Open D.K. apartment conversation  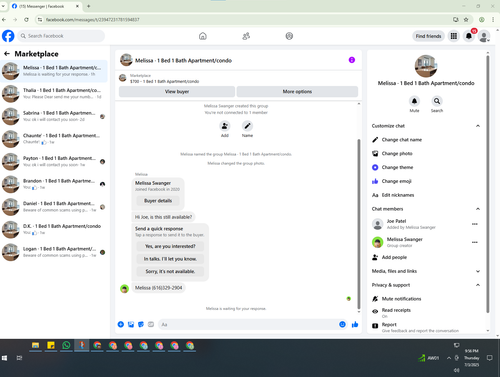pyautogui.click(x=54, y=230)
